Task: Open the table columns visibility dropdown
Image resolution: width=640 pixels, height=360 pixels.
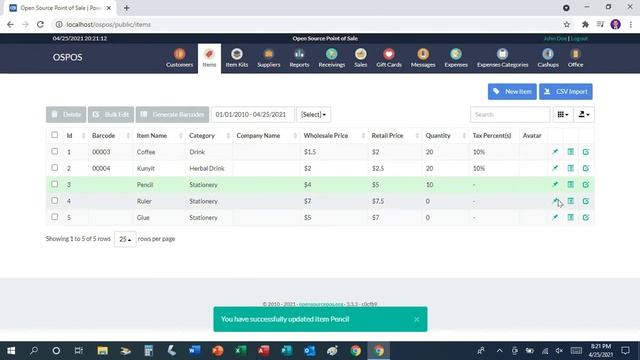Action: pyautogui.click(x=563, y=115)
